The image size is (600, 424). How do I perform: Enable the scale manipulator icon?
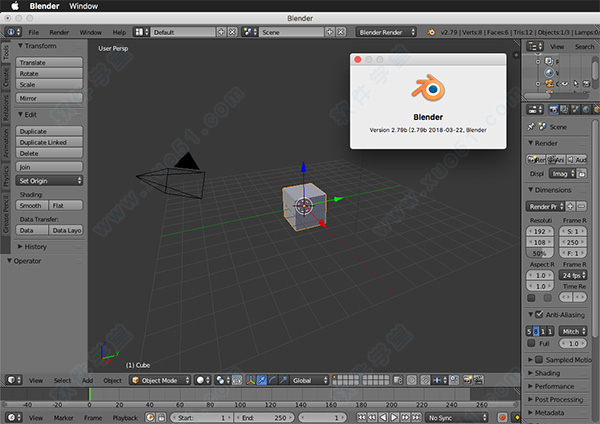click(x=283, y=380)
